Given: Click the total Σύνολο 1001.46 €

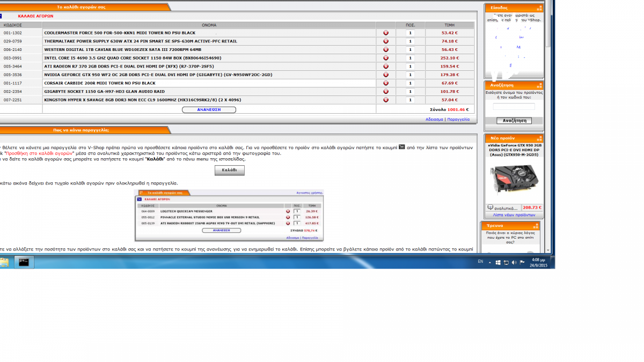Looking at the screenshot, I should tap(449, 109).
